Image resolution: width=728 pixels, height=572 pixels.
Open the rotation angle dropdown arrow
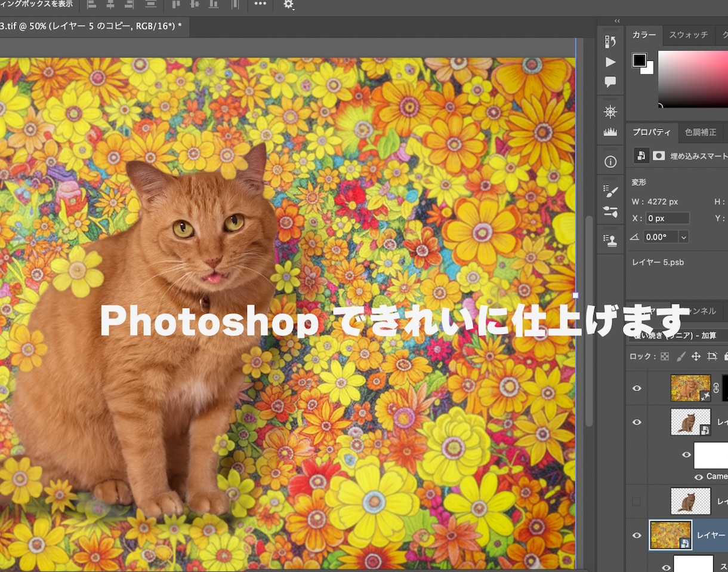point(684,237)
